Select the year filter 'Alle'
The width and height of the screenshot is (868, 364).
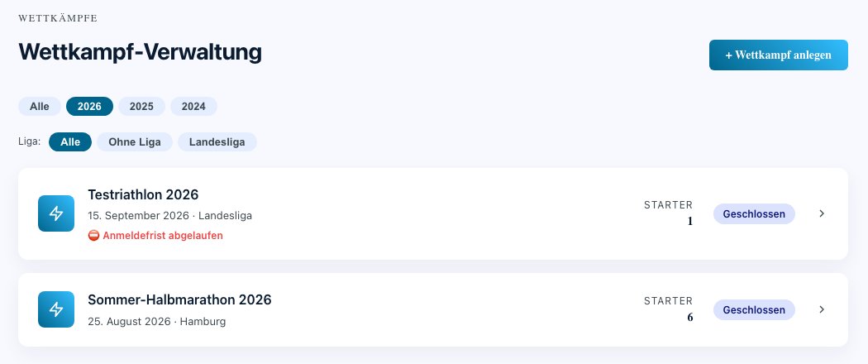(40, 107)
